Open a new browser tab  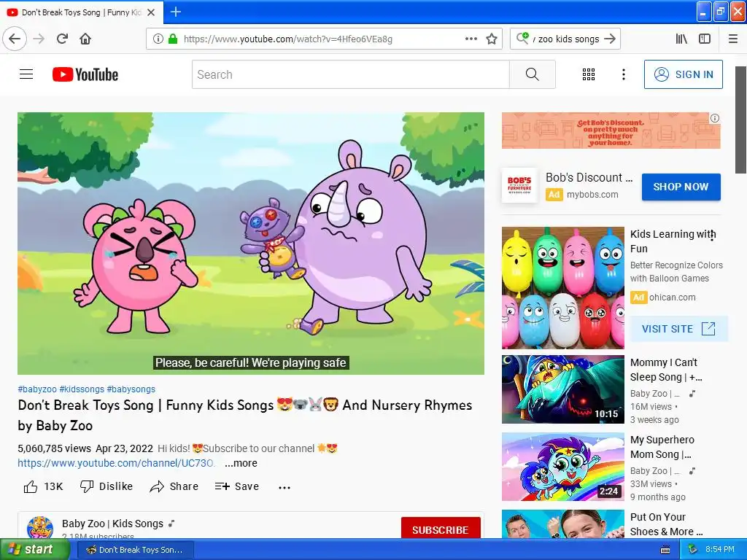point(175,12)
